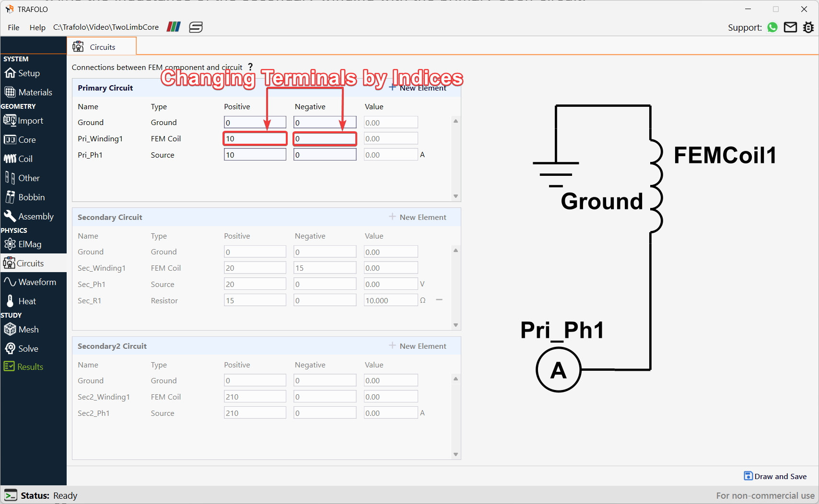Add New Element to Secondary2 Circuit
The width and height of the screenshot is (819, 504).
coord(418,346)
